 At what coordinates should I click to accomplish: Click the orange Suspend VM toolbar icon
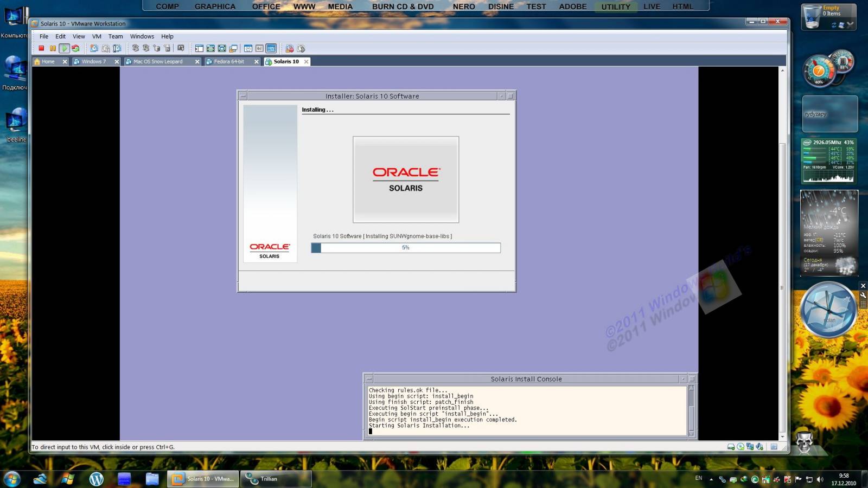click(53, 48)
